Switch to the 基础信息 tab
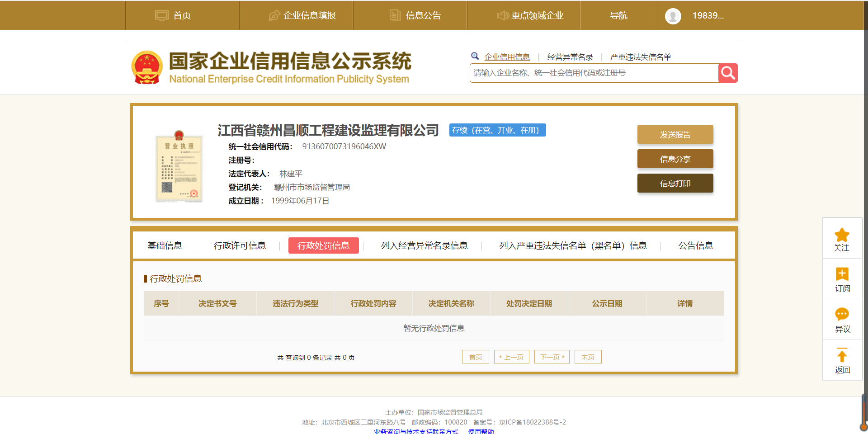 (x=165, y=245)
